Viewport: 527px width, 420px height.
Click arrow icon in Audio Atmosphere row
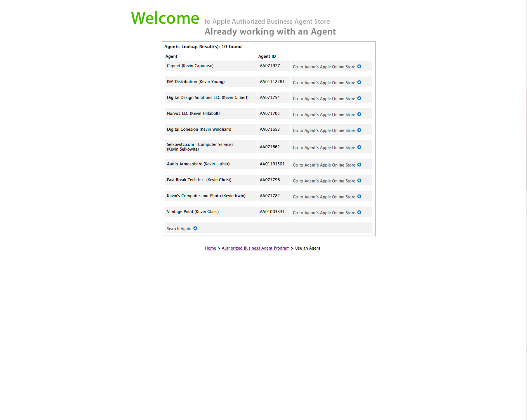coord(359,165)
